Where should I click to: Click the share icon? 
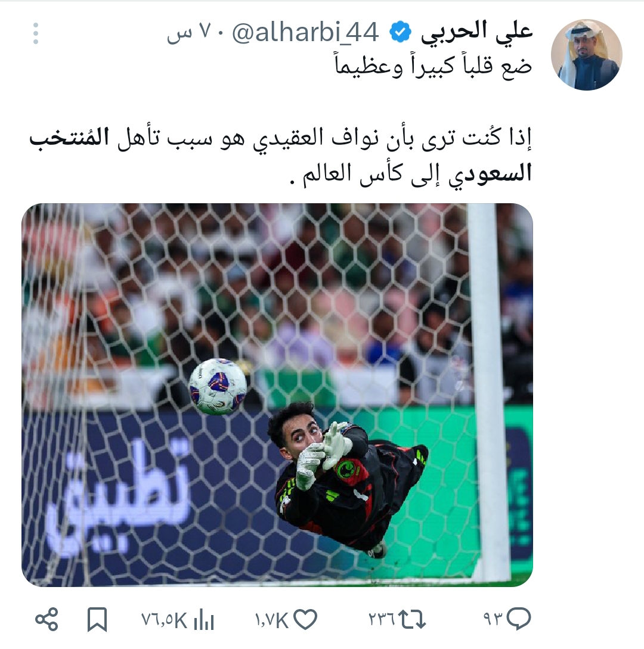point(47,620)
